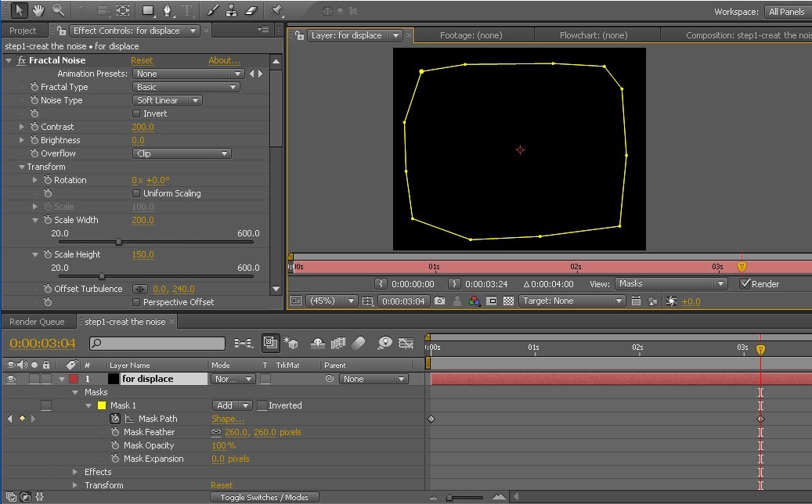Screen dimensions: 812x504
Task: Open the Noise Type Soft Linear dropdown
Action: click(x=168, y=100)
